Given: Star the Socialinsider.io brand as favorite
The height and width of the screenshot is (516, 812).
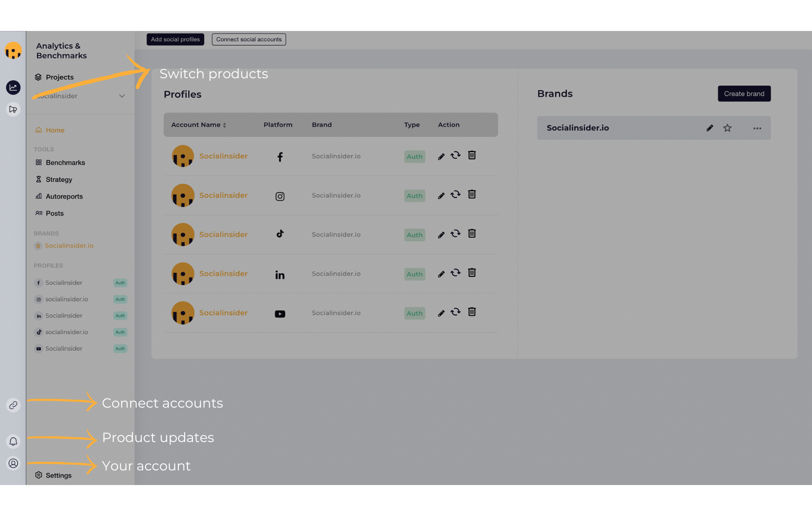Looking at the screenshot, I should pyautogui.click(x=727, y=128).
